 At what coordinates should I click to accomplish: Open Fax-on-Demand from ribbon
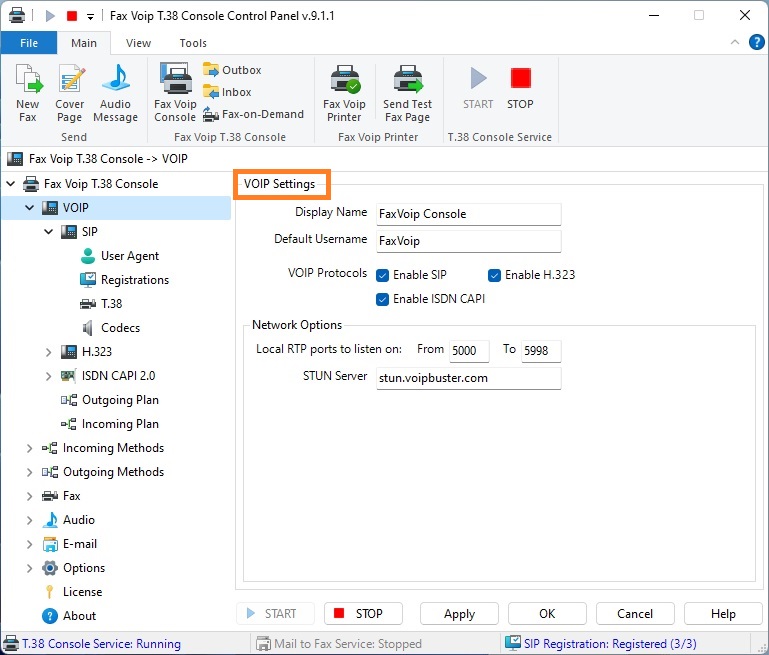tap(254, 114)
